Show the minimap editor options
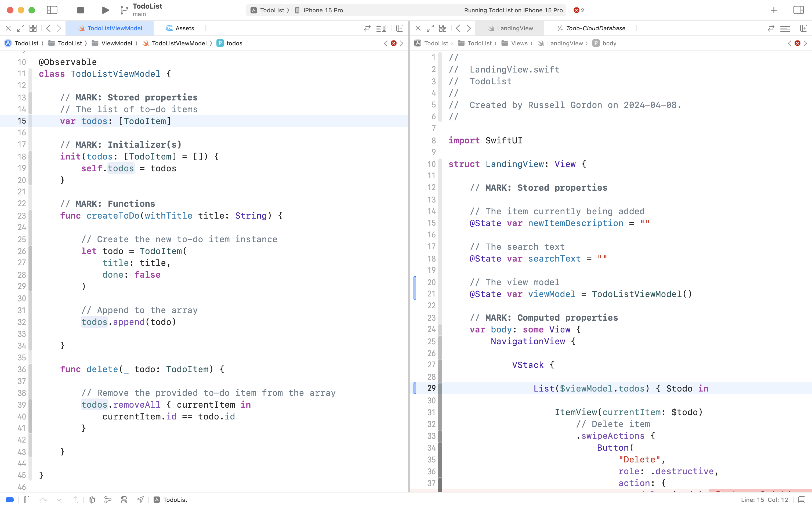The width and height of the screenshot is (812, 507). (x=381, y=28)
